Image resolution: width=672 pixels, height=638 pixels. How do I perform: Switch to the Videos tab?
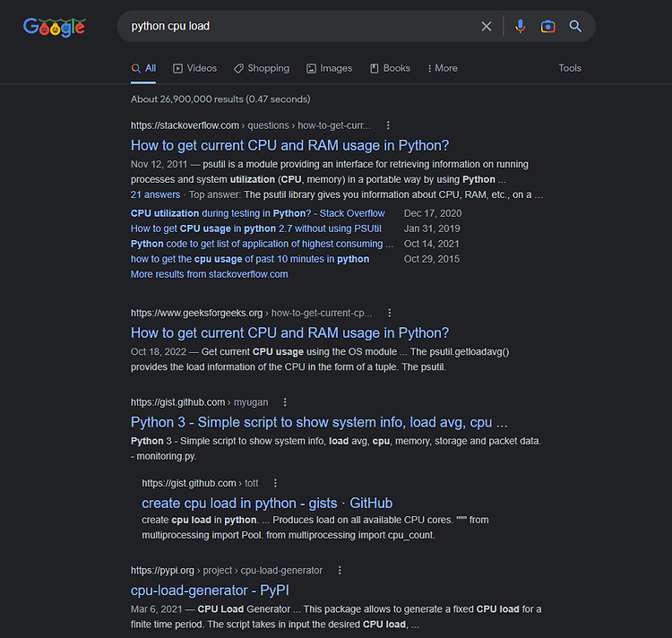(x=194, y=69)
